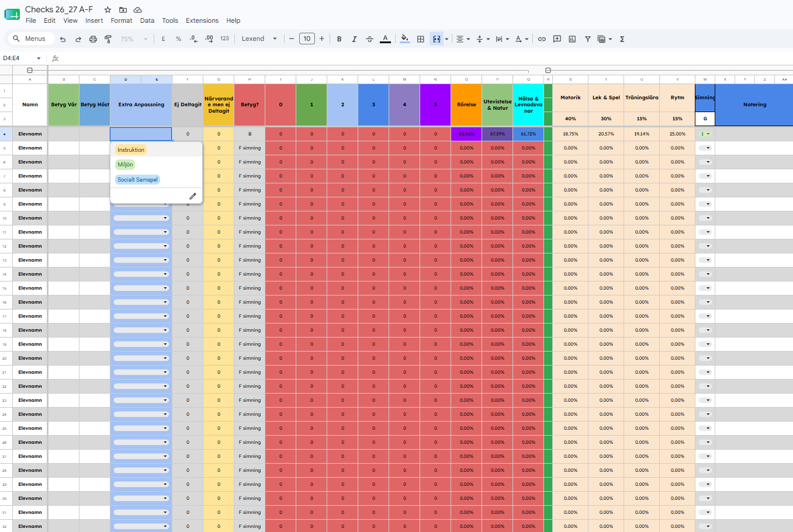Format as currency with the £ button
This screenshot has width=793, height=532.
tap(163, 39)
